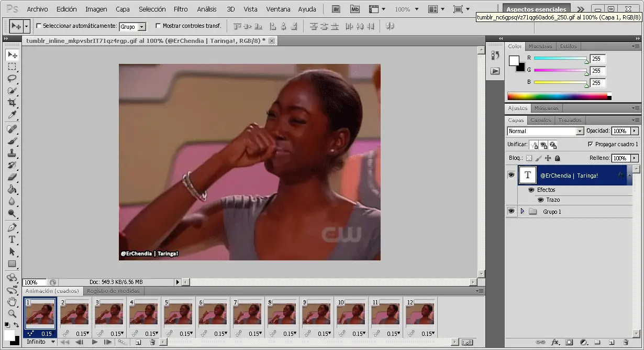
Task: Click the link layers chain icon
Action: coord(540,343)
